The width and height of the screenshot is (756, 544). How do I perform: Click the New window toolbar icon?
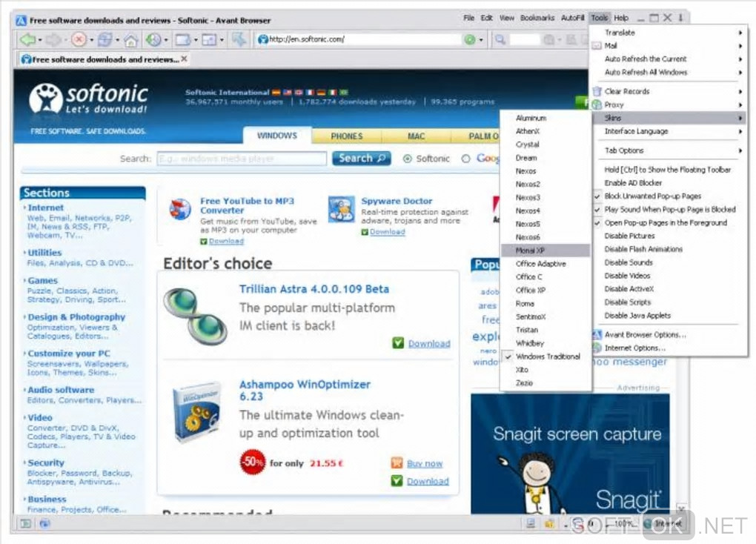tap(183, 39)
